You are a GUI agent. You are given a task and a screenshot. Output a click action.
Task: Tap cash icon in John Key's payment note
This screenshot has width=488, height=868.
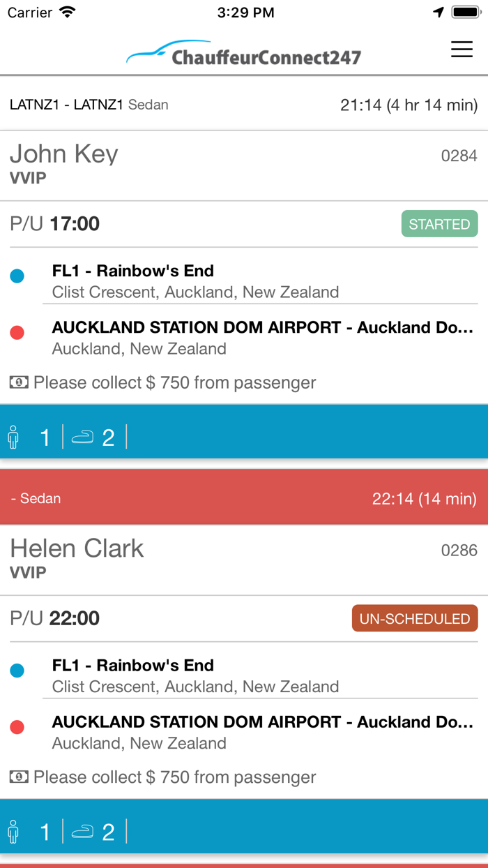19,382
